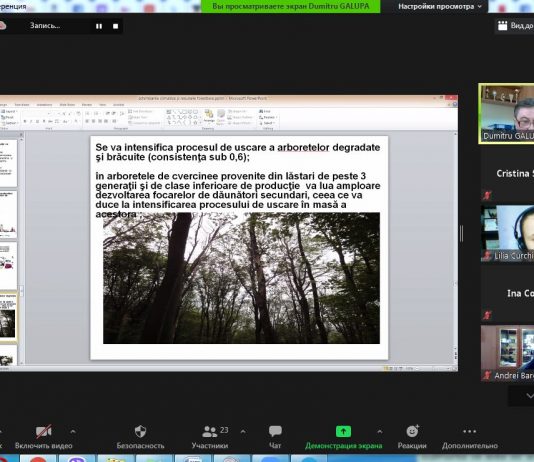The width and height of the screenshot is (534, 462).
Task: Click the Reset slide button
Action: (7, 117)
